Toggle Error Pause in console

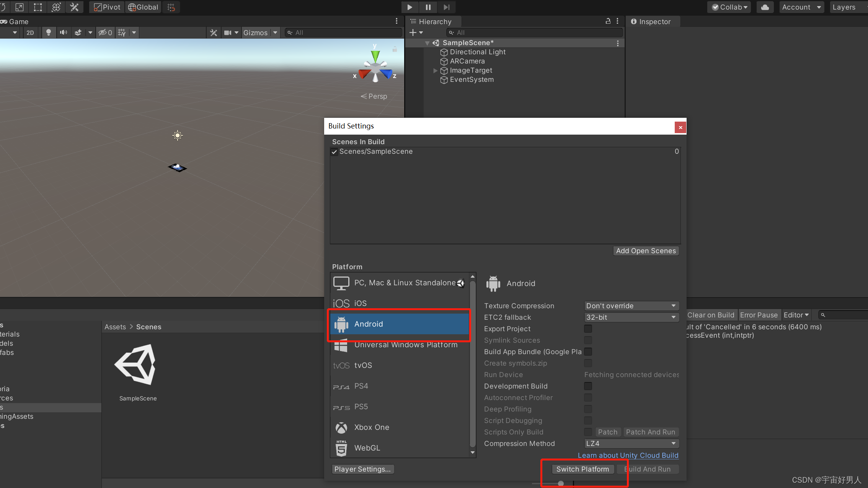pyautogui.click(x=759, y=315)
